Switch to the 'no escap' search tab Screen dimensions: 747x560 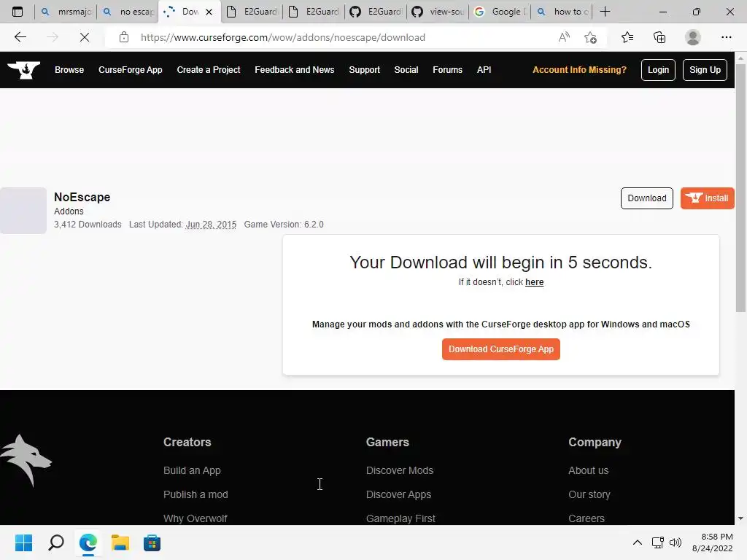(128, 12)
